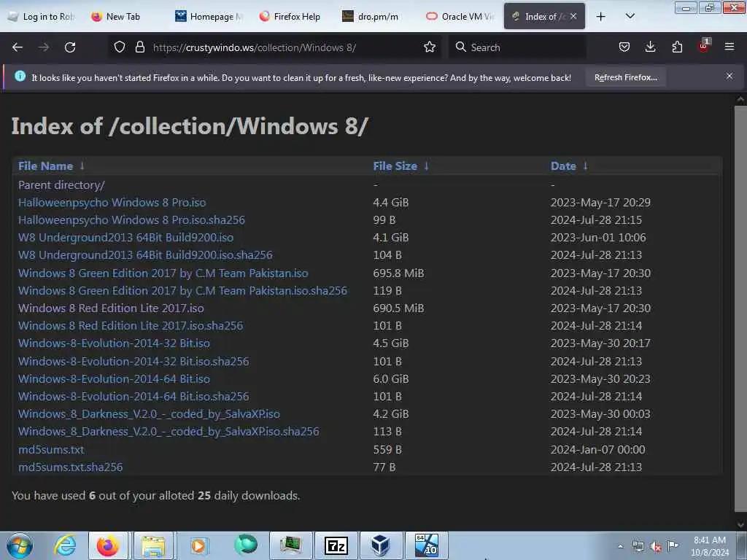747x560 pixels.
Task: Click the scrollbar down arrow
Action: click(740, 524)
